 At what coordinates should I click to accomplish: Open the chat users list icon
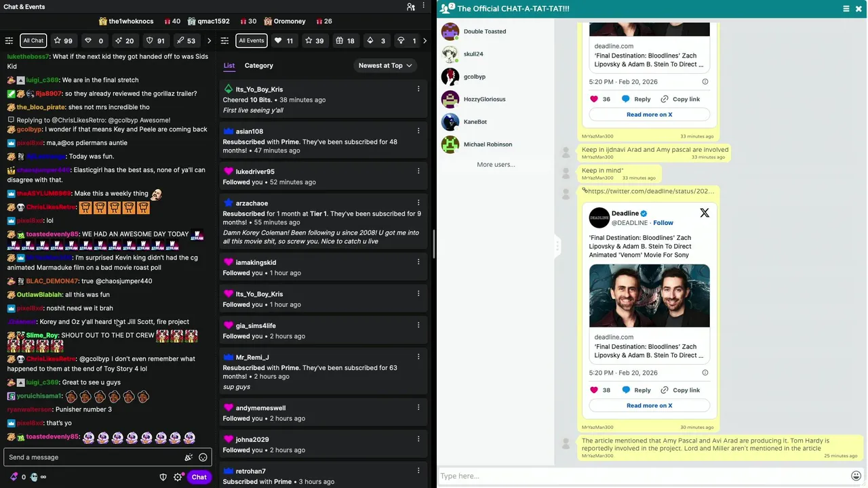click(411, 7)
